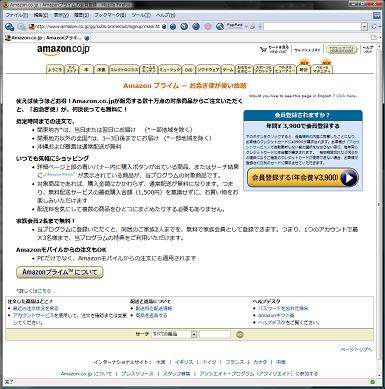Screen dimensions: 385x389
Task: Open the プレスリリース footer link
Action: tap(137, 374)
